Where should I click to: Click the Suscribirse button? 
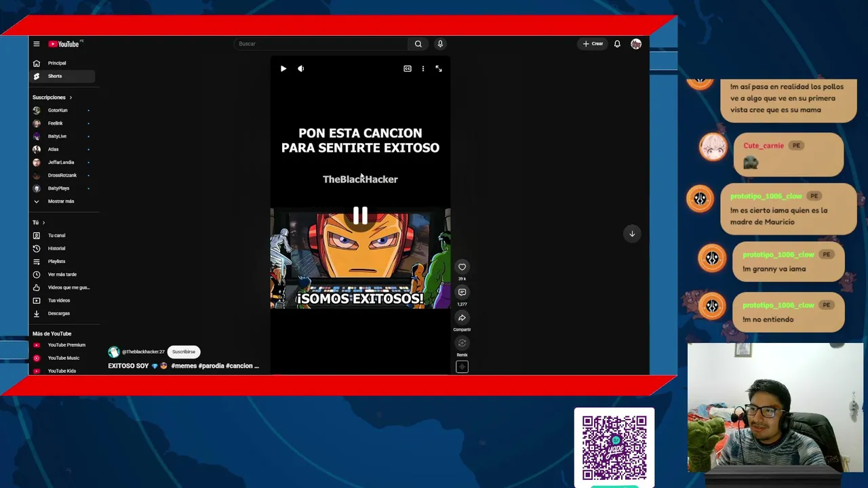coord(183,352)
